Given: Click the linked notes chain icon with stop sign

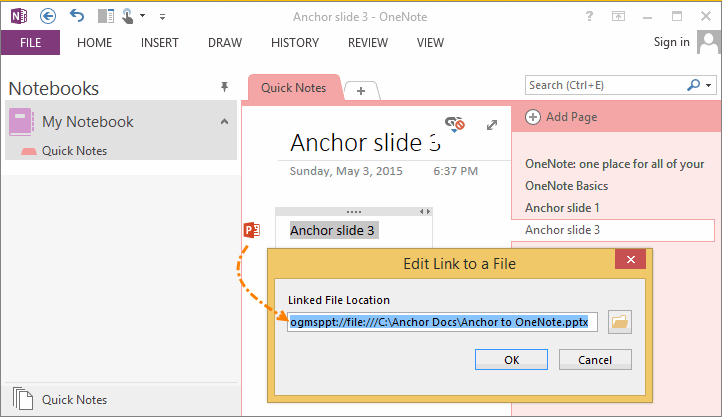Looking at the screenshot, I should [x=455, y=124].
